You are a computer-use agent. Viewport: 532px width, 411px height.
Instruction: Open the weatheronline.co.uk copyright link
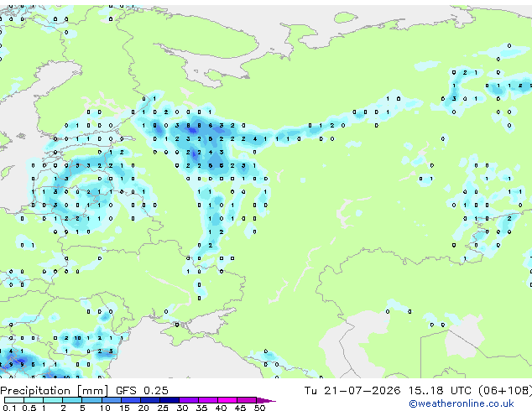pos(461,403)
